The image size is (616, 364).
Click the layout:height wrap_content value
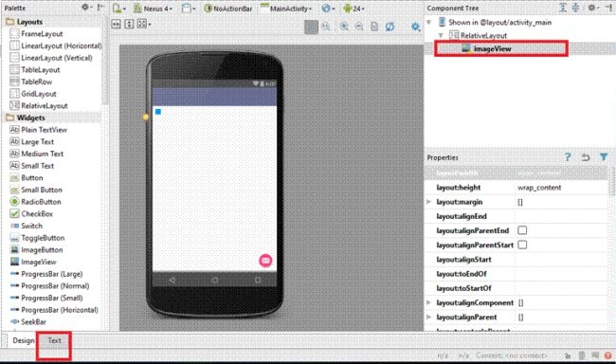[539, 188]
